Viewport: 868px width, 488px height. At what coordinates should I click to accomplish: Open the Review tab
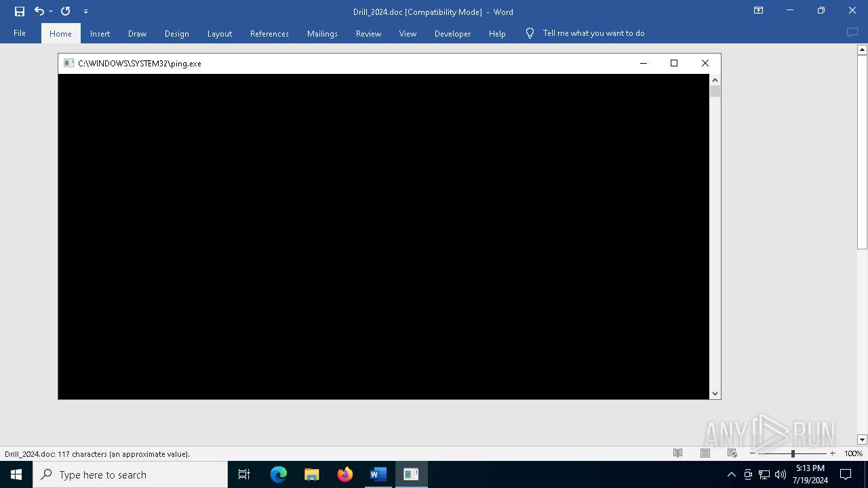[x=368, y=33]
